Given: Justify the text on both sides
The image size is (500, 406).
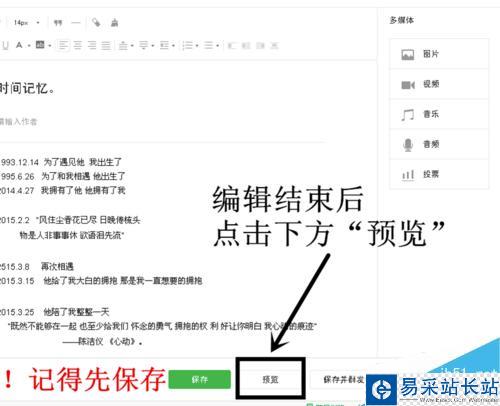Looking at the screenshot, I should [106, 45].
